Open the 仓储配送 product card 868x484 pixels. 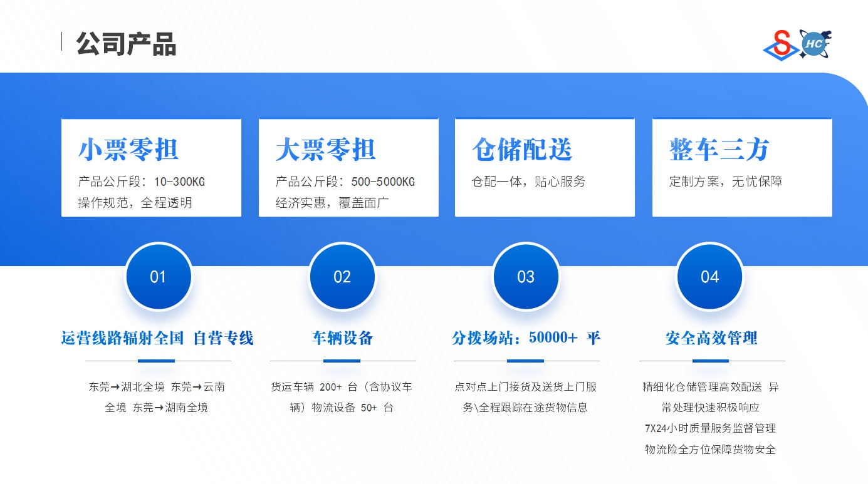click(x=545, y=167)
